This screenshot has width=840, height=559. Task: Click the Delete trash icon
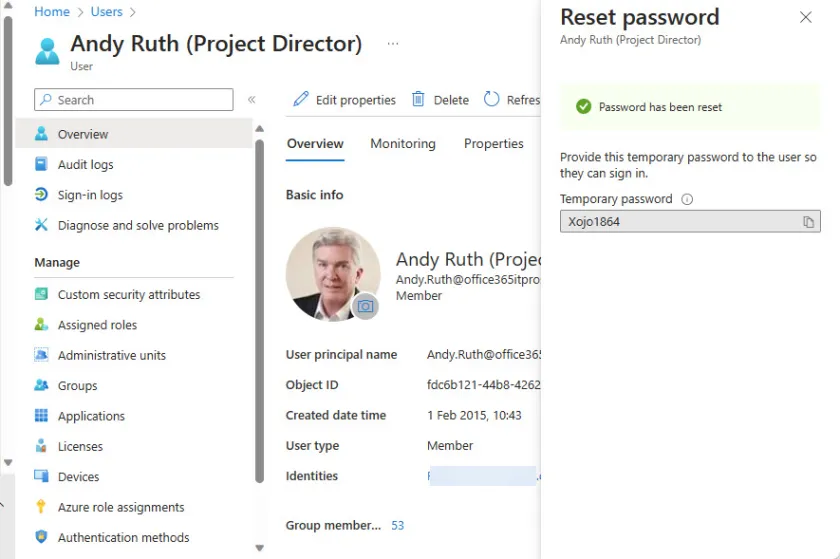tap(419, 100)
